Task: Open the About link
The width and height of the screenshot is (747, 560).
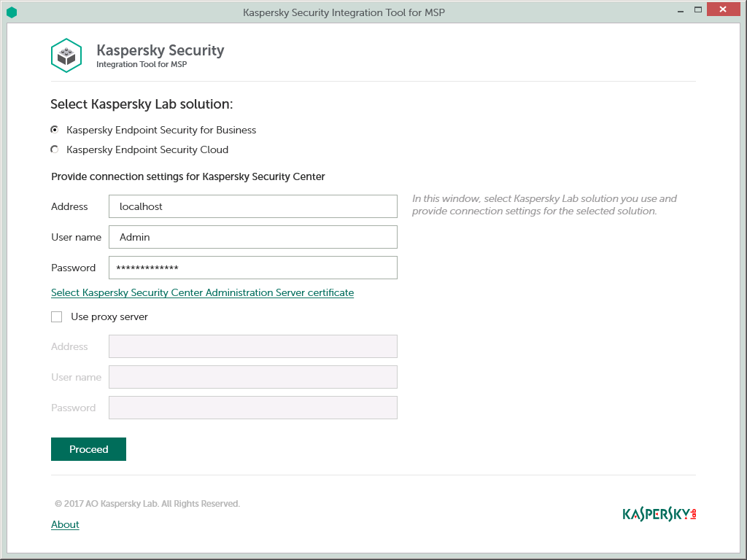Action: (64, 524)
